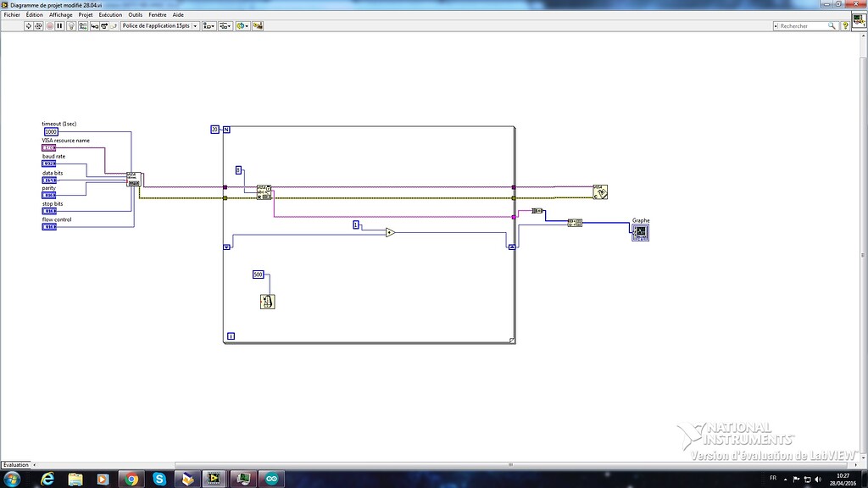Pause execution using the pause toolbar icon
Image resolution: width=868 pixels, height=488 pixels.
pyautogui.click(x=58, y=25)
